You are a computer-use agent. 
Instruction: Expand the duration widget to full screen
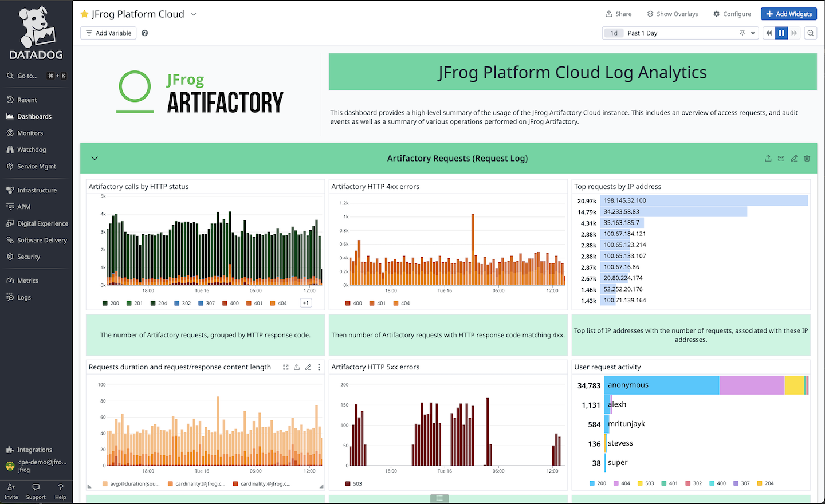pyautogui.click(x=285, y=367)
